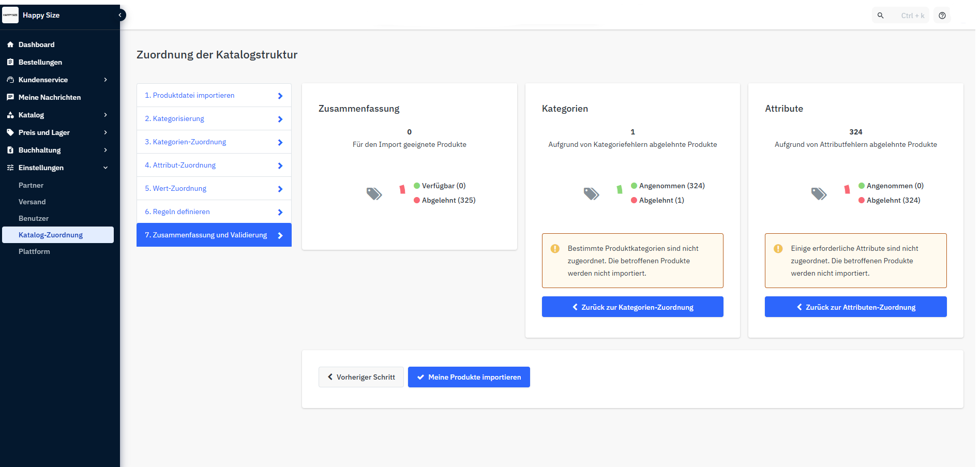This screenshot has width=980, height=467.
Task: Open the help question mark icon
Action: tap(942, 16)
